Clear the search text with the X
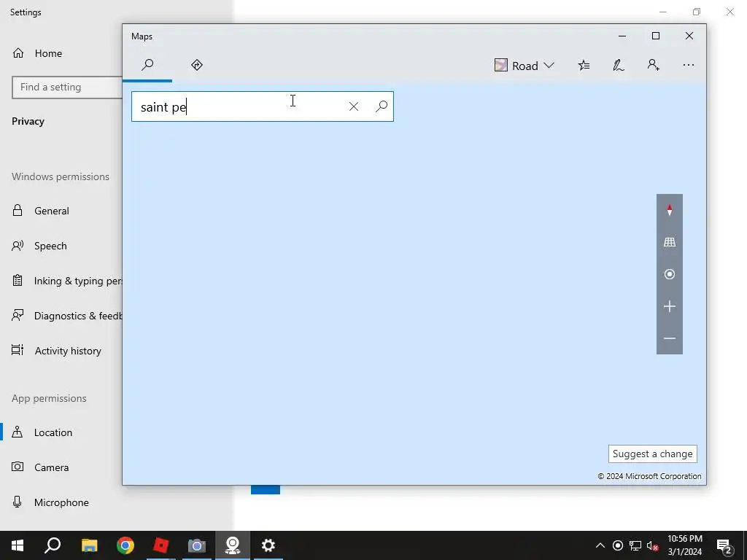This screenshot has width=747, height=560. [354, 106]
